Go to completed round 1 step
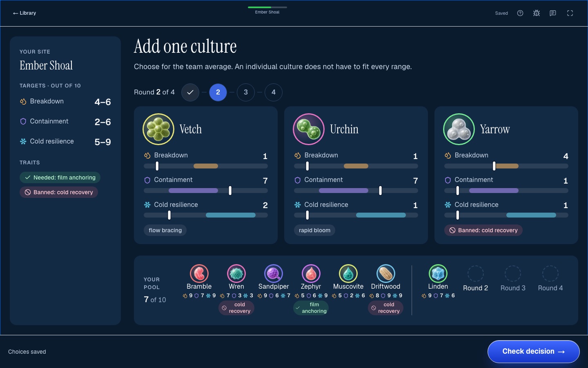 pyautogui.click(x=190, y=92)
